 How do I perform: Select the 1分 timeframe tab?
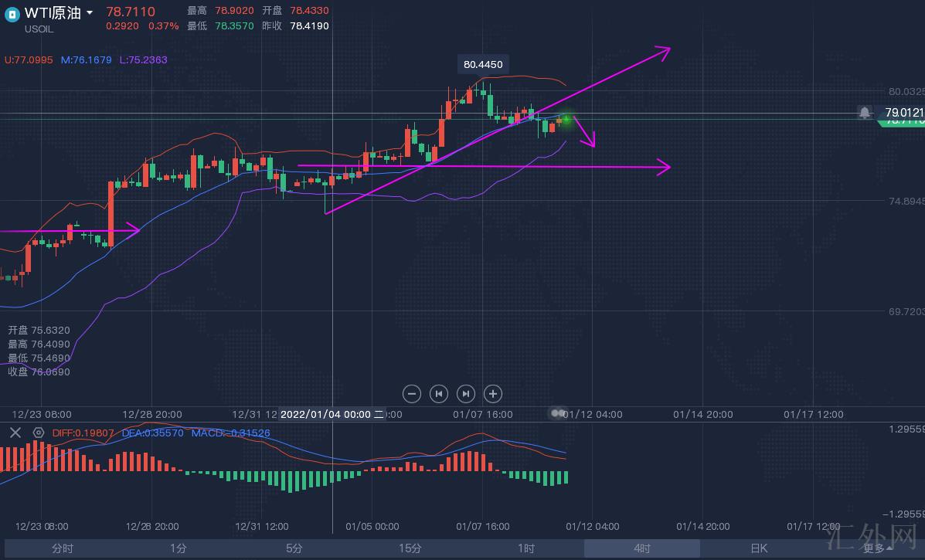coord(179,548)
